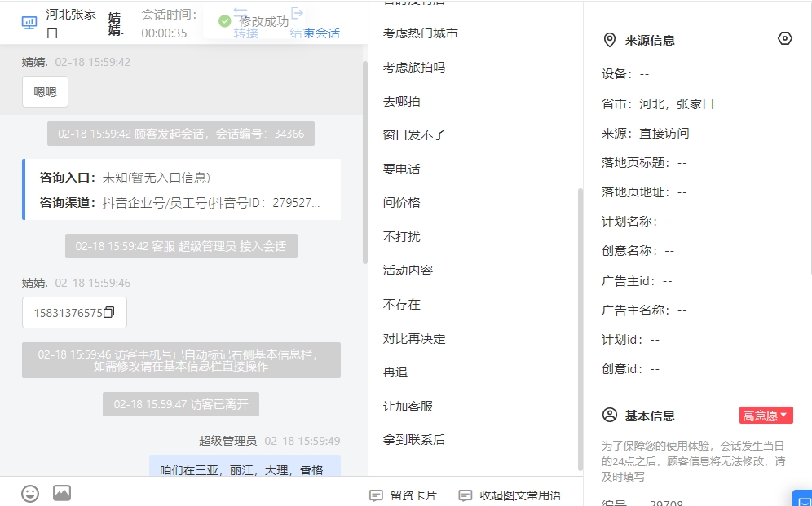Click the 广告主名称 field row
Screen dimensions: 812x506
tap(644, 310)
